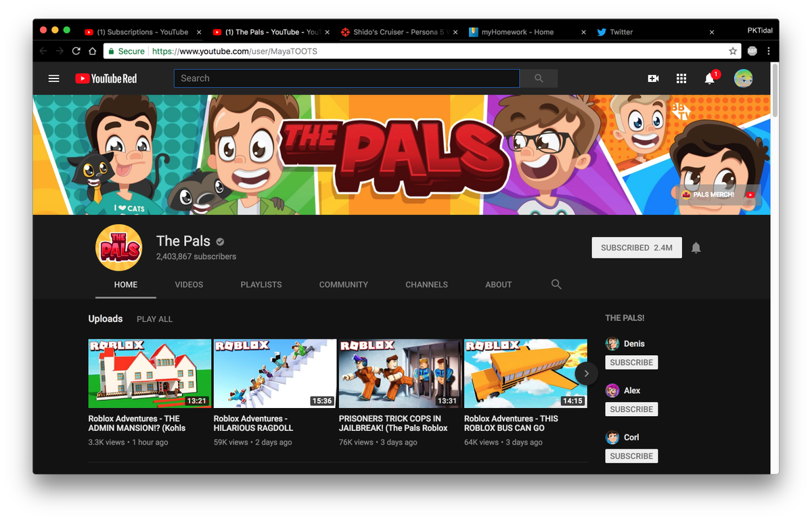
Task: Open the ABP extension icon
Action: (752, 51)
